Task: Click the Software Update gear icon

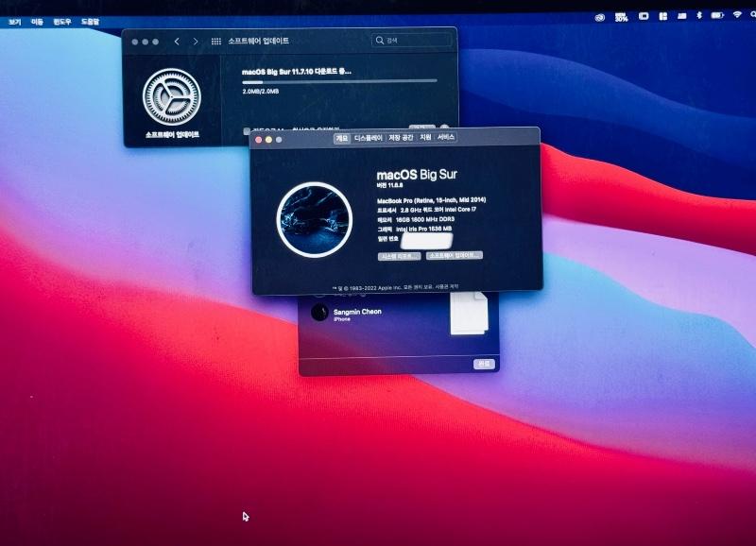Action: (x=172, y=97)
